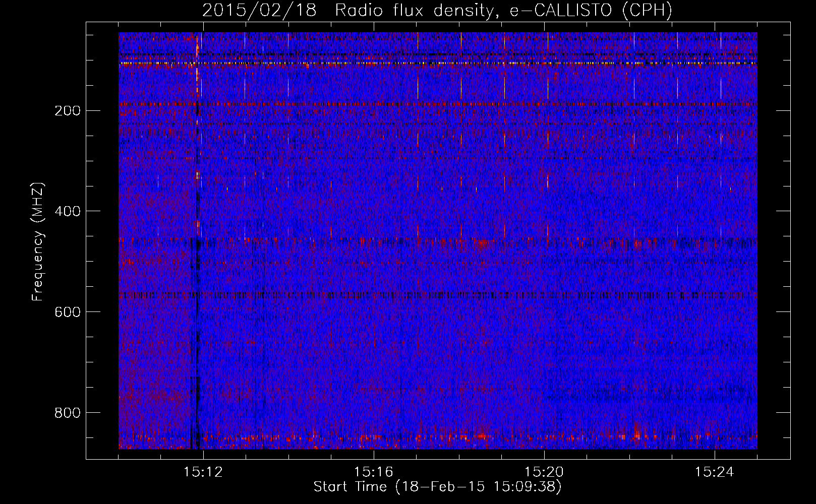Click the '15:20' time tick label
The image size is (816, 504).
click(544, 472)
